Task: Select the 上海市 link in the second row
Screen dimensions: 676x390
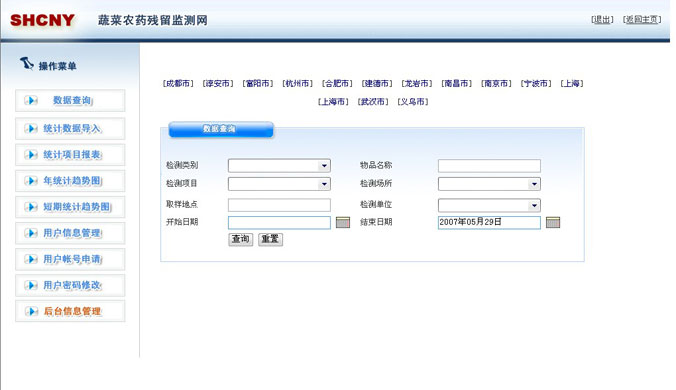Action: (x=333, y=102)
